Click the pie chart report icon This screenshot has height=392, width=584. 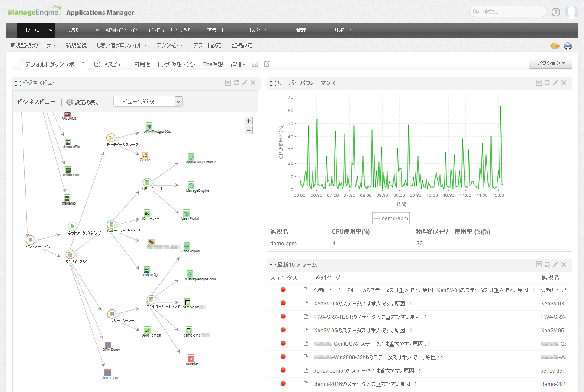(555, 46)
